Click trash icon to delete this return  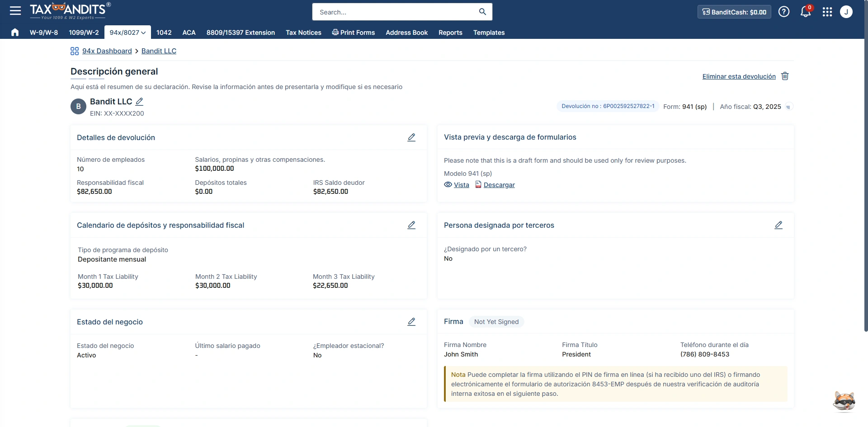click(x=785, y=76)
